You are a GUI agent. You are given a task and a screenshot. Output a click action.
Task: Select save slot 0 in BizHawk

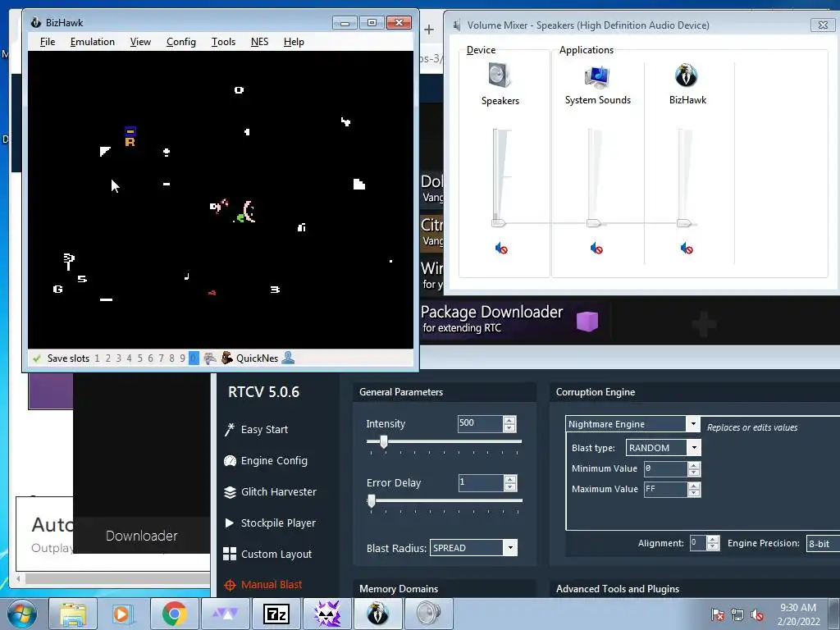point(194,358)
